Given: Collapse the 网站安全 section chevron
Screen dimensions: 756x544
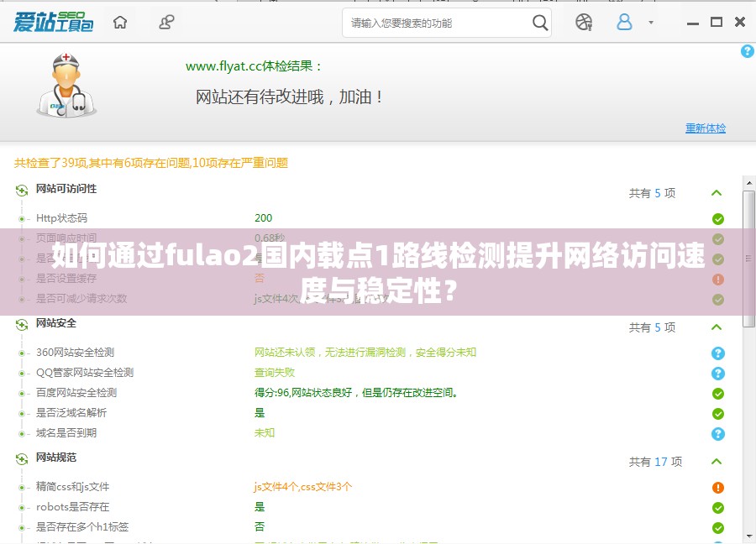Looking at the screenshot, I should 717,327.
